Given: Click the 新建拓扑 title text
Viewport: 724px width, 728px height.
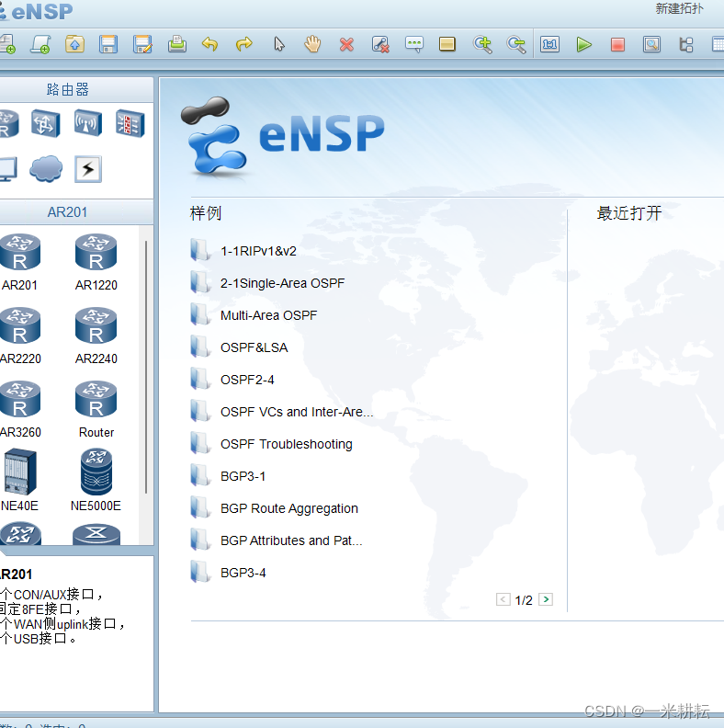Looking at the screenshot, I should [680, 9].
